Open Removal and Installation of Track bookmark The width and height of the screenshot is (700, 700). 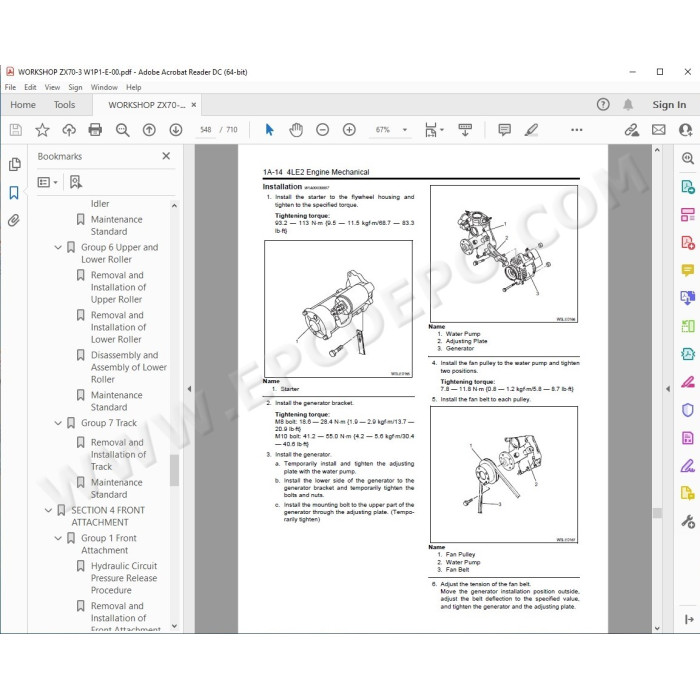118,454
